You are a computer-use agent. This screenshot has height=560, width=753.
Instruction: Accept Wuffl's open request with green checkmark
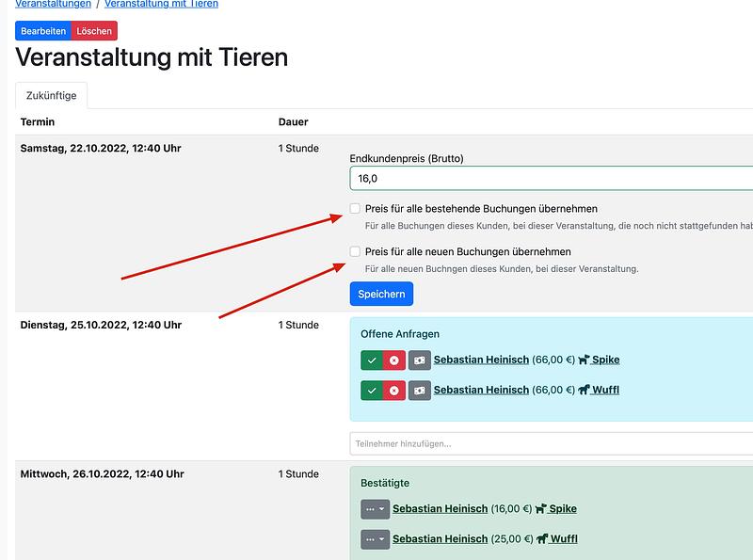[372, 390]
